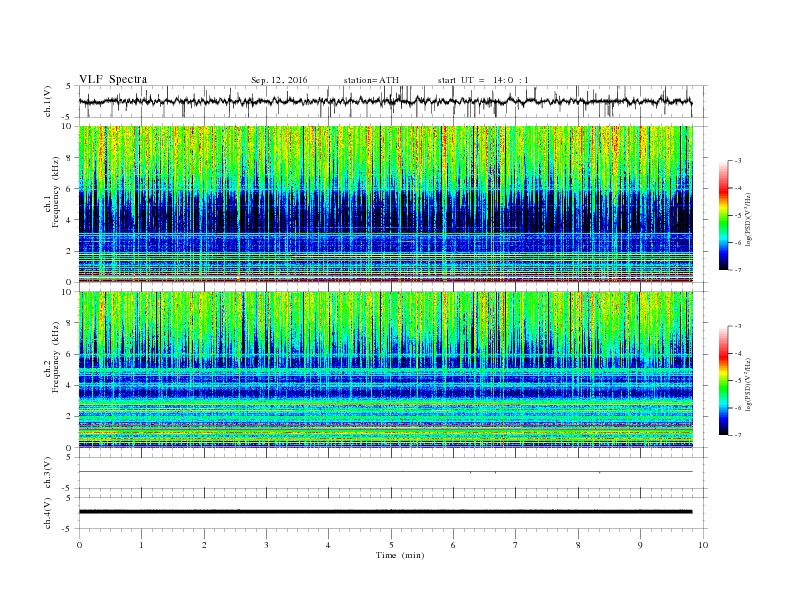Click the "-3" label on ch.1 color bar
792x612 pixels.
click(x=738, y=161)
